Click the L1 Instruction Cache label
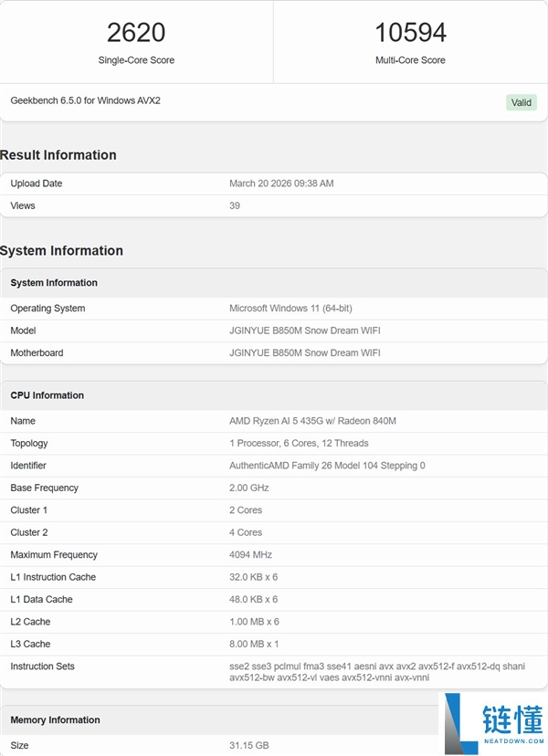The image size is (548, 756). (53, 577)
